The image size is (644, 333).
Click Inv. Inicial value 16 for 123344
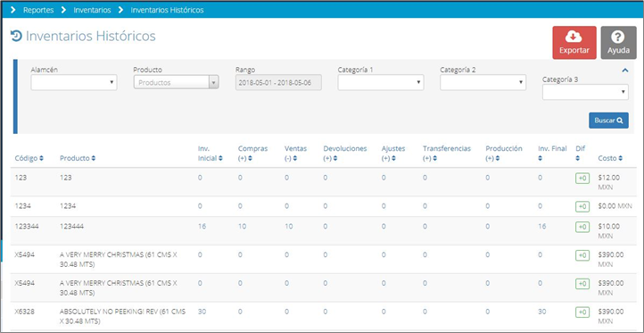(x=202, y=227)
